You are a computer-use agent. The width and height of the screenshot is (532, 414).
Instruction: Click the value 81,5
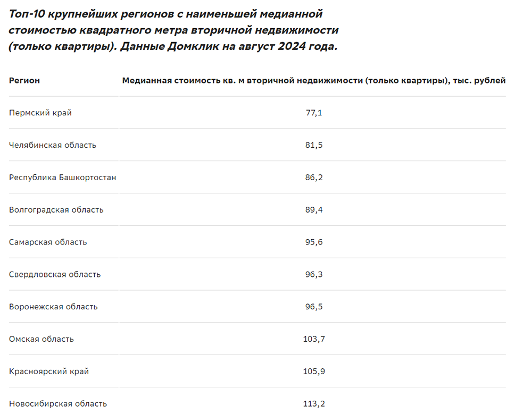(x=314, y=145)
